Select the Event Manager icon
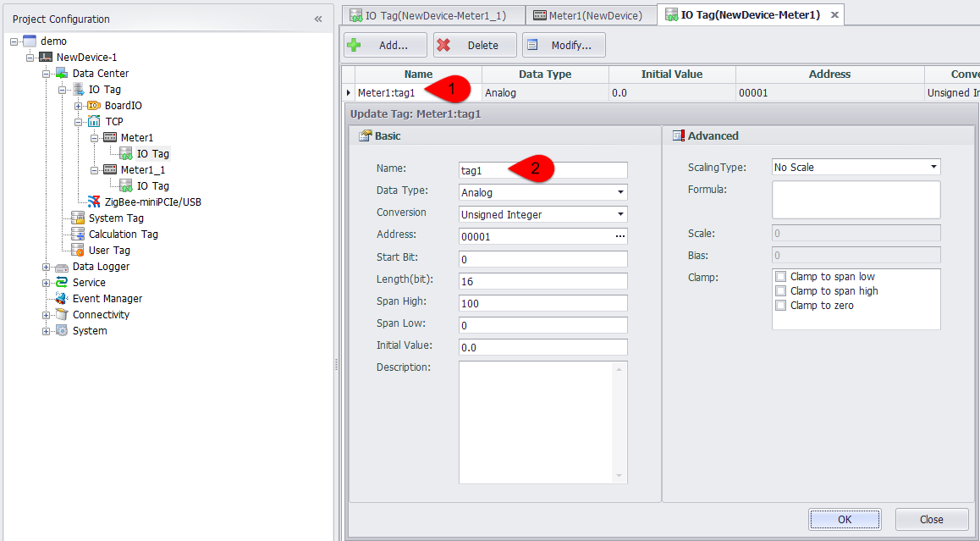This screenshot has width=980, height=541. coord(62,299)
